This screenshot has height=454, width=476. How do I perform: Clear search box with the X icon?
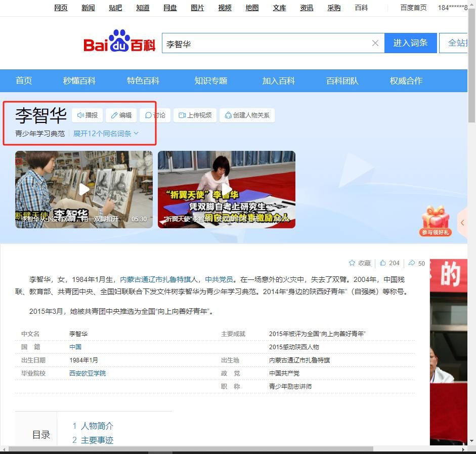[x=375, y=43]
